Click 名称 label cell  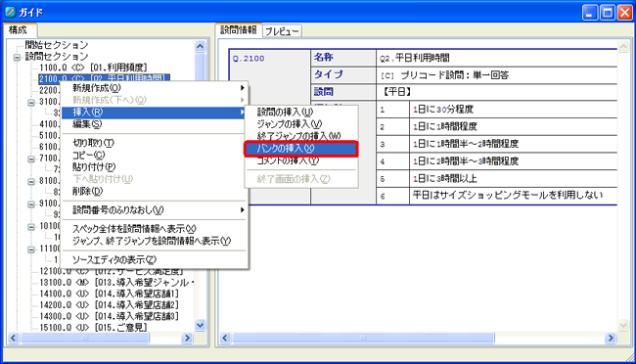tap(343, 58)
